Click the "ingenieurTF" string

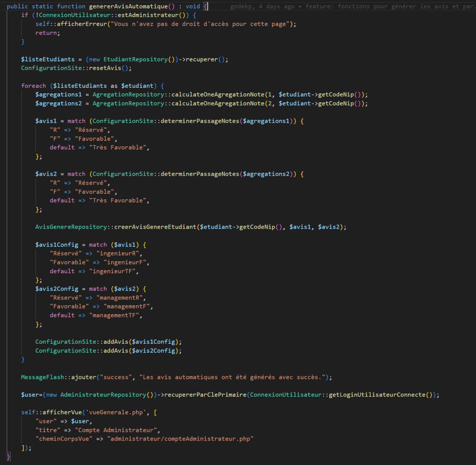point(112,271)
